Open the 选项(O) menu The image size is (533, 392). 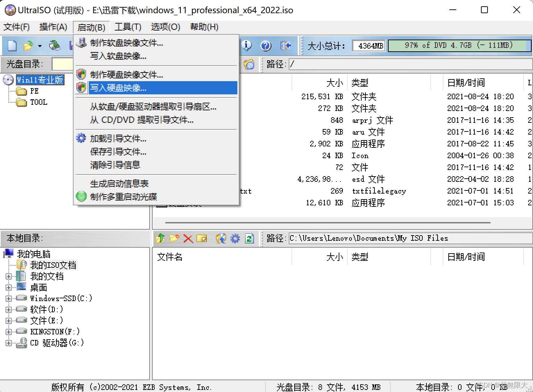166,27
